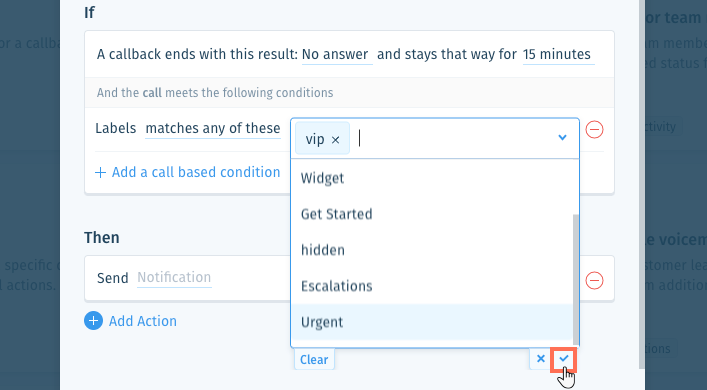Confirm label selection with checkmark icon

pos(564,359)
